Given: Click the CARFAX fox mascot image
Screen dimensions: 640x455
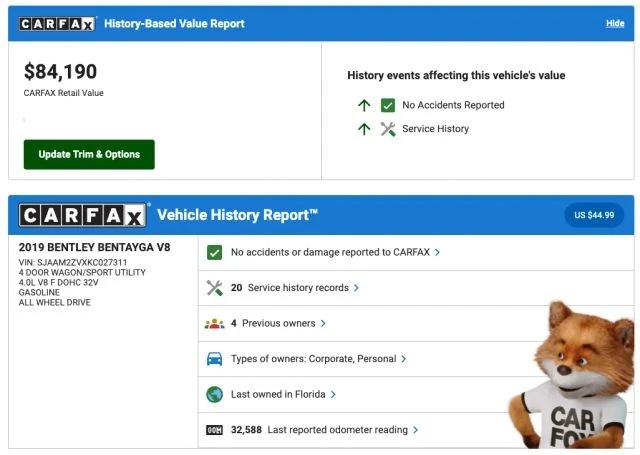Looking at the screenshot, I should coord(571,375).
